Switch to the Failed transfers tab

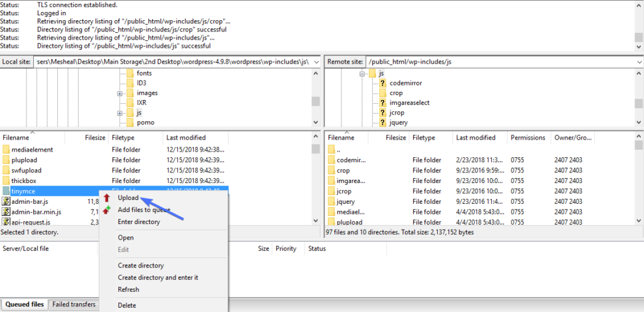[74, 305]
